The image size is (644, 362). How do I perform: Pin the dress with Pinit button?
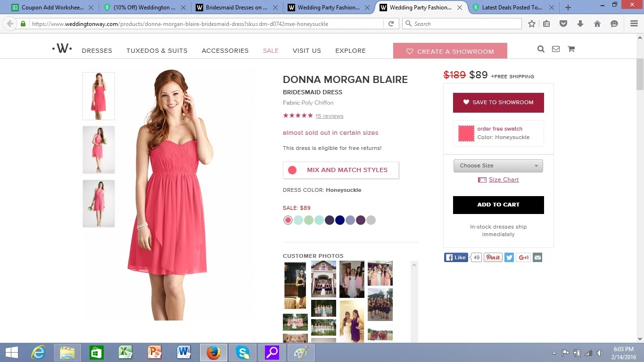493,257
